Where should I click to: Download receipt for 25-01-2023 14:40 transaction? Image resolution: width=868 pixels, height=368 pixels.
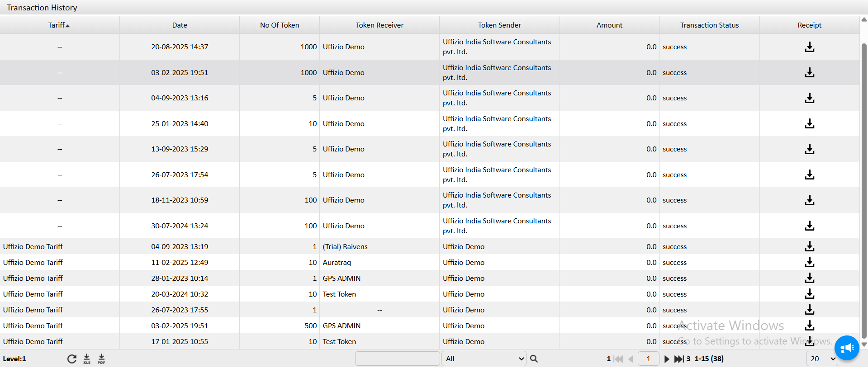809,124
